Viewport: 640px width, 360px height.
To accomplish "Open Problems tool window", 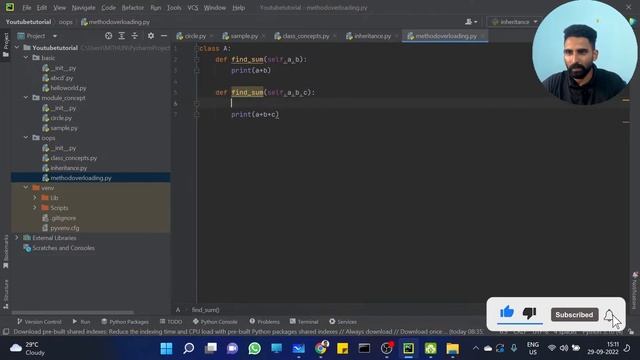I will (x=264, y=322).
